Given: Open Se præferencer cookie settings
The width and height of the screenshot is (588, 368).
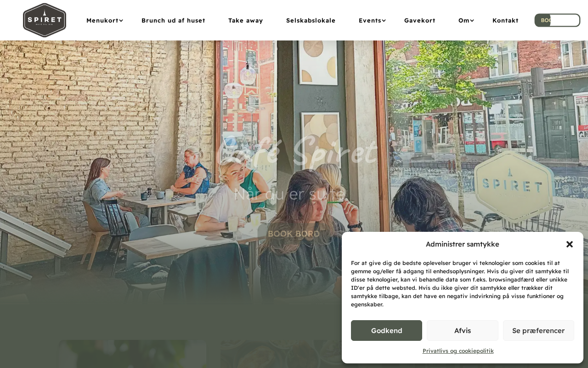Looking at the screenshot, I should (x=538, y=330).
